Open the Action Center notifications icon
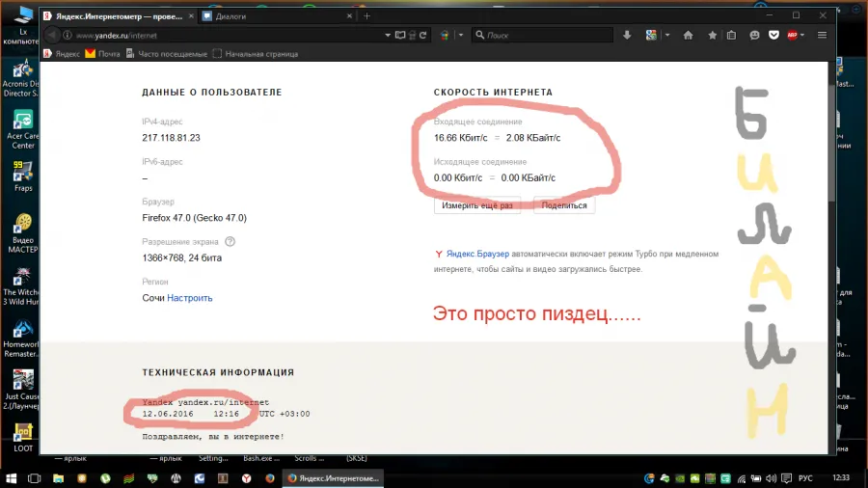868x488 pixels. pyautogui.click(x=786, y=478)
